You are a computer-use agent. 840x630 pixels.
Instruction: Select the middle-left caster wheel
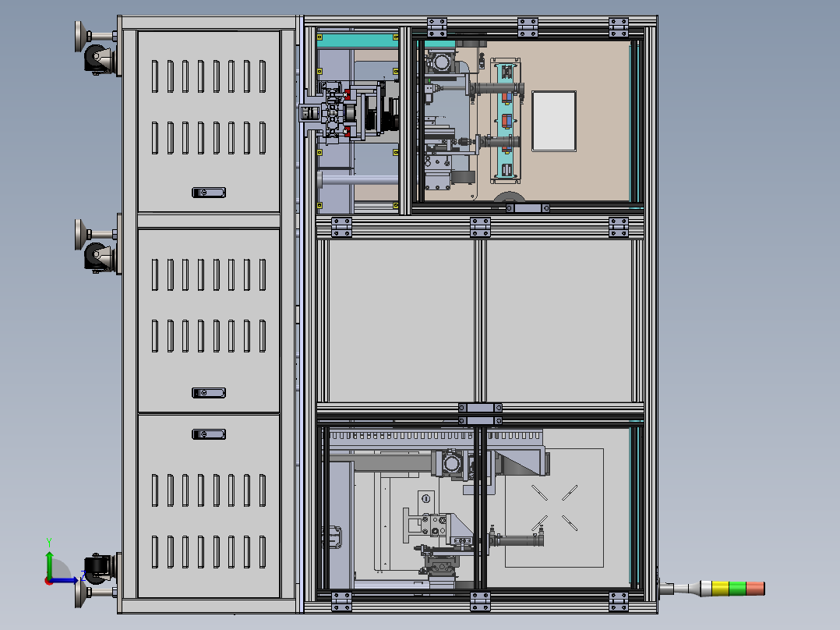[97, 258]
